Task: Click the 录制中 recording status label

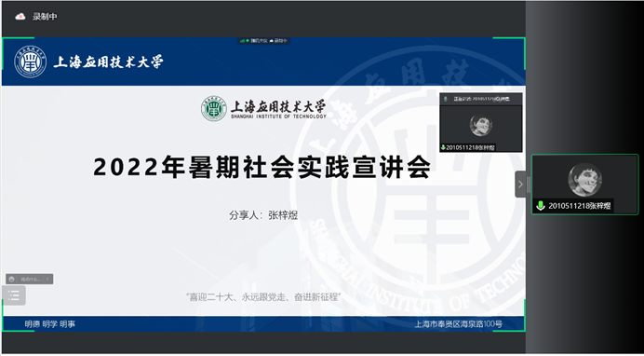Action: coord(45,17)
